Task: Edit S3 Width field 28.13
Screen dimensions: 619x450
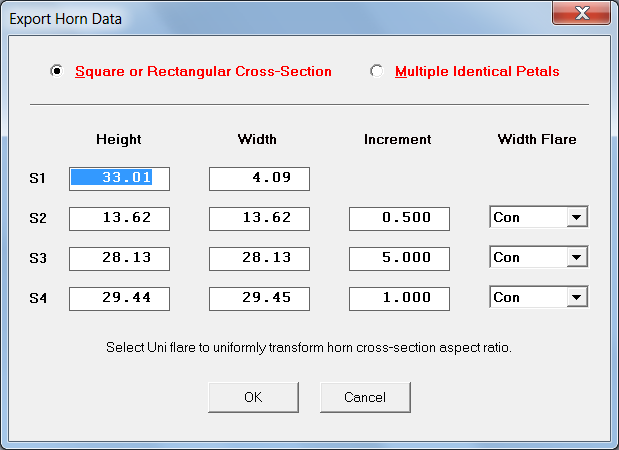Action: coord(259,259)
